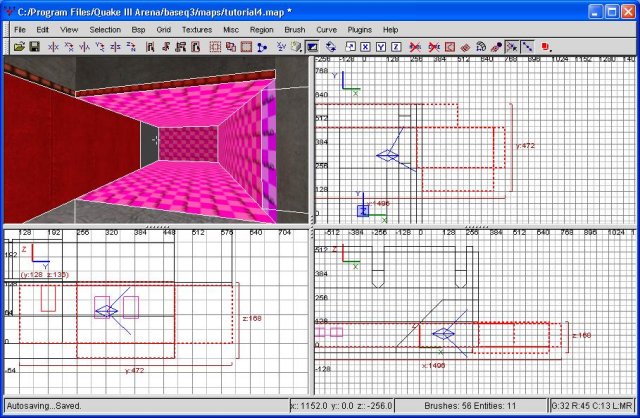Image resolution: width=640 pixels, height=418 pixels.
Task: Click the 'z:168' label in the YZ view
Action: 252,318
